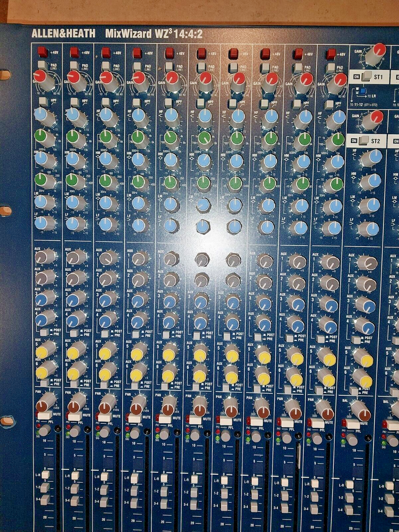Viewport: 399px width, 532px height.
Task: Select the AUX 1 knob on first channel
Action: [44, 257]
